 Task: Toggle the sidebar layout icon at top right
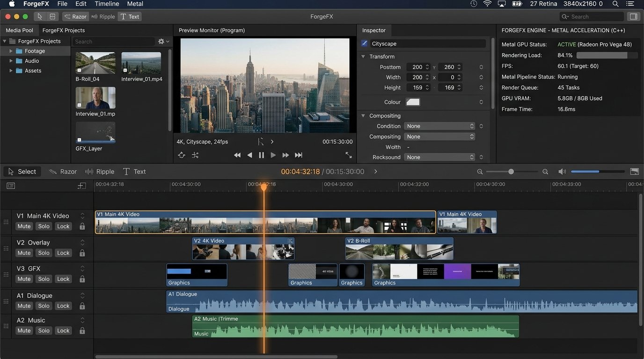click(633, 16)
